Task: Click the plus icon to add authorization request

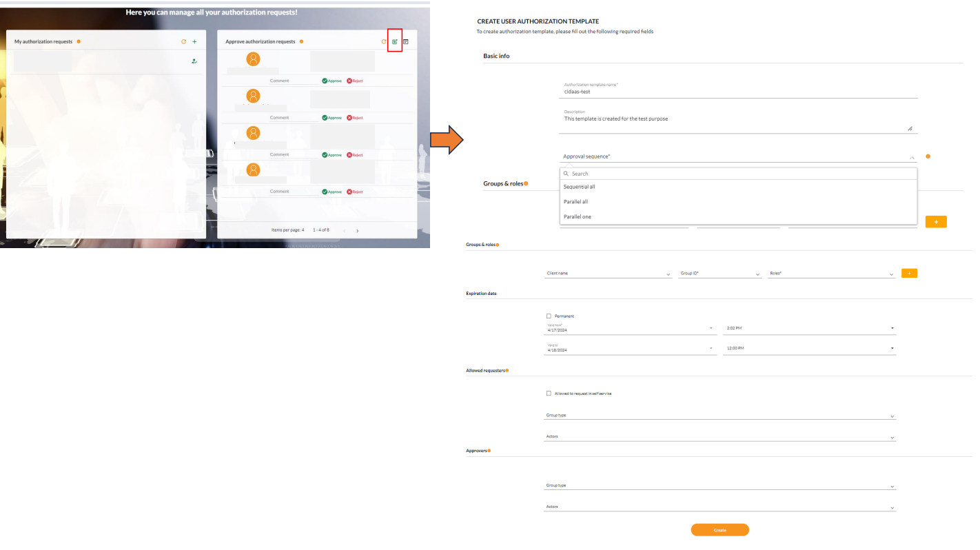Action: (194, 41)
